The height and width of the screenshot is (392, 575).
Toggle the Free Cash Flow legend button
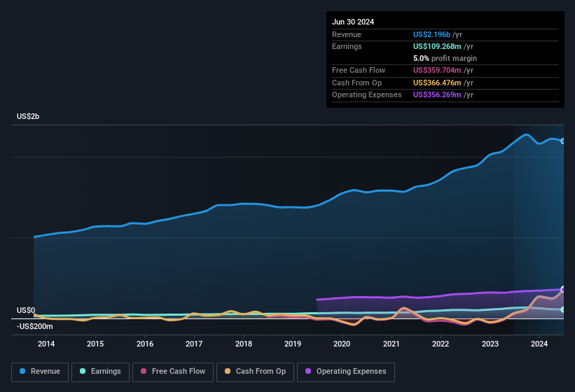(x=173, y=372)
